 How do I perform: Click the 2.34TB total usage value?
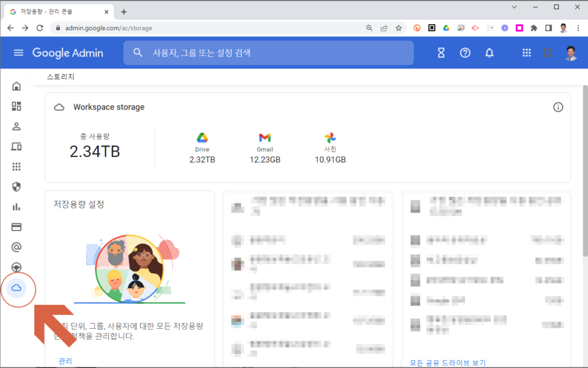click(x=95, y=152)
